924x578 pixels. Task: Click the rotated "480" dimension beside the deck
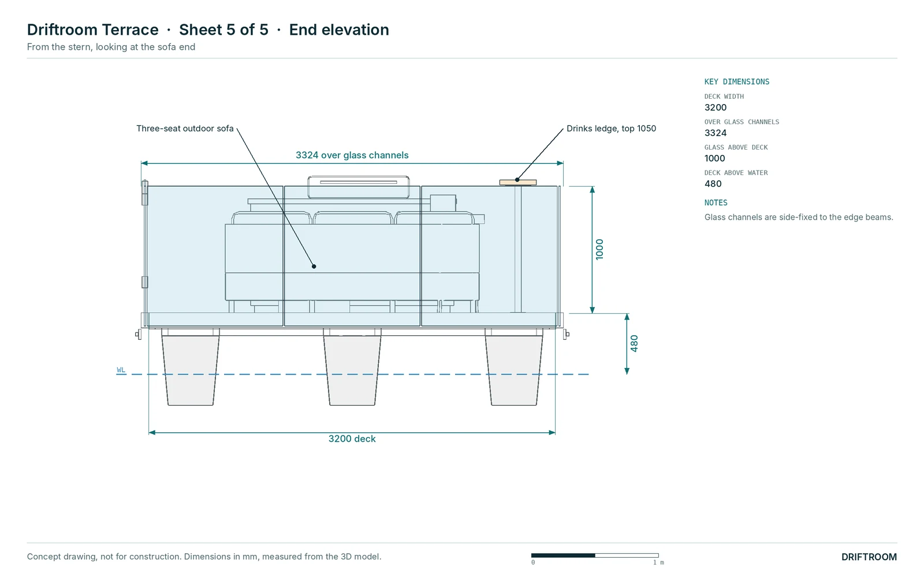coord(634,343)
